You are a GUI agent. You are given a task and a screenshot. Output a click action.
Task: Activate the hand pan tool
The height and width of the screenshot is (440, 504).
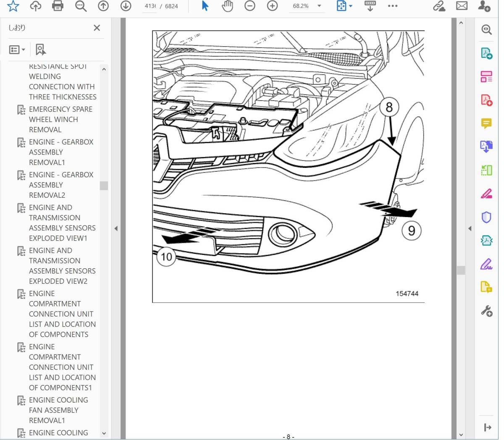point(227,6)
